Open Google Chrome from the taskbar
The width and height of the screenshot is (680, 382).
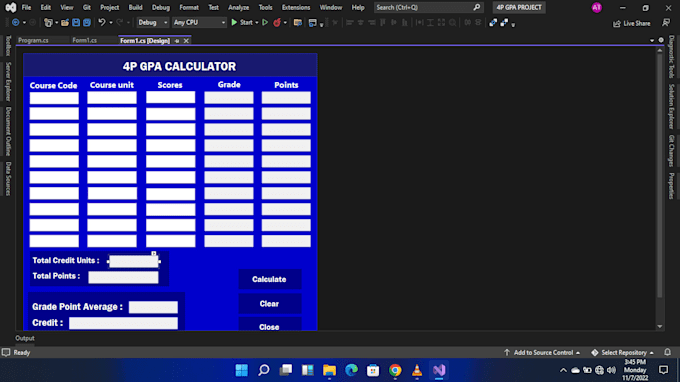[395, 370]
